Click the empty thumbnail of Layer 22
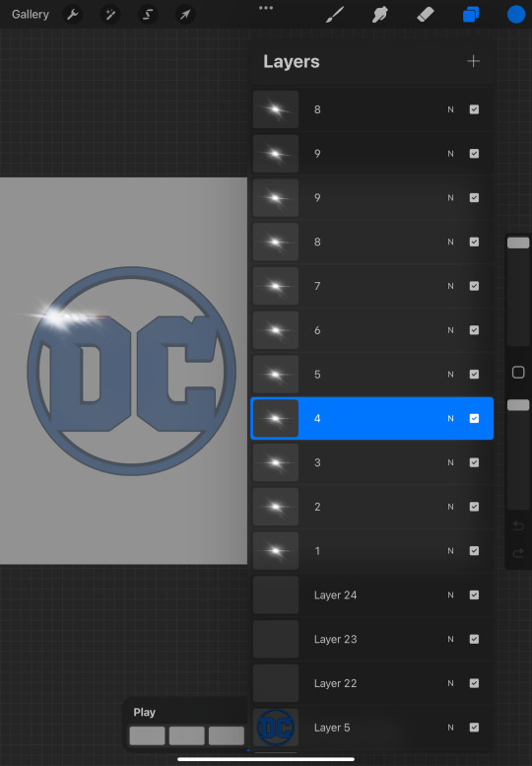The width and height of the screenshot is (532, 766). pyautogui.click(x=276, y=683)
